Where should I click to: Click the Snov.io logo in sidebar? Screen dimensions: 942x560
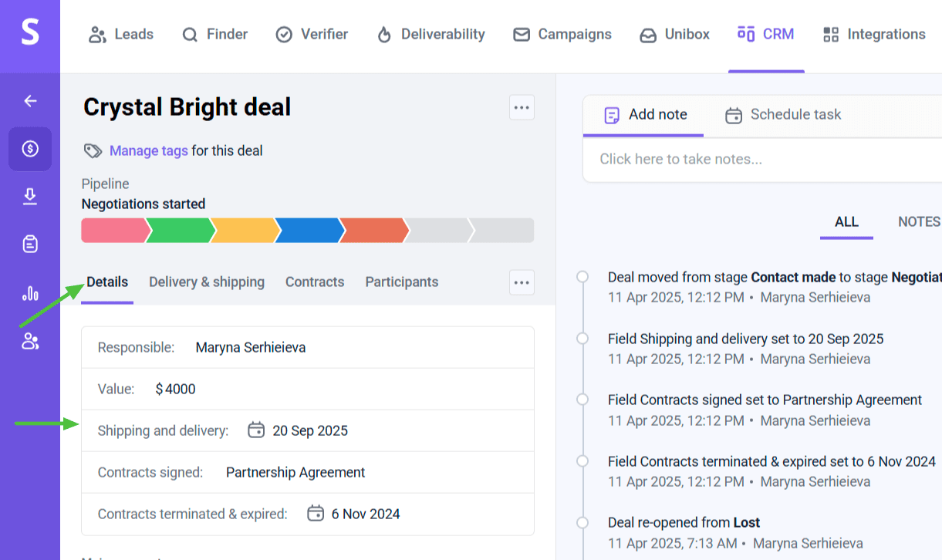tap(30, 34)
